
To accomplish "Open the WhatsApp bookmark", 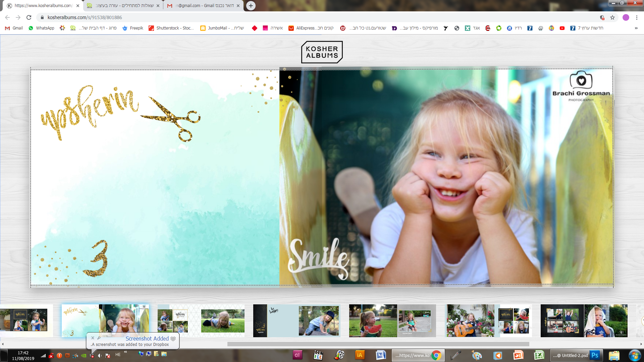I will pos(42,28).
